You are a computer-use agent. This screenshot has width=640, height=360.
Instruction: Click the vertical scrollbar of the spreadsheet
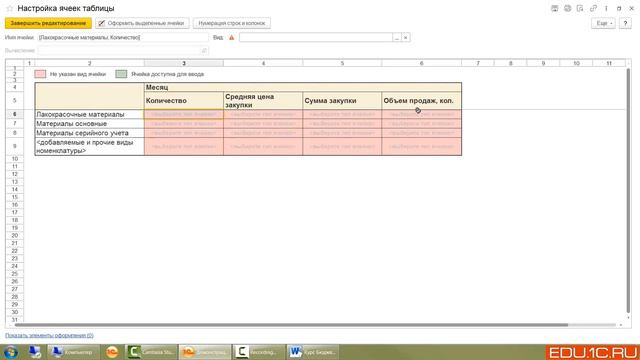(x=628, y=190)
